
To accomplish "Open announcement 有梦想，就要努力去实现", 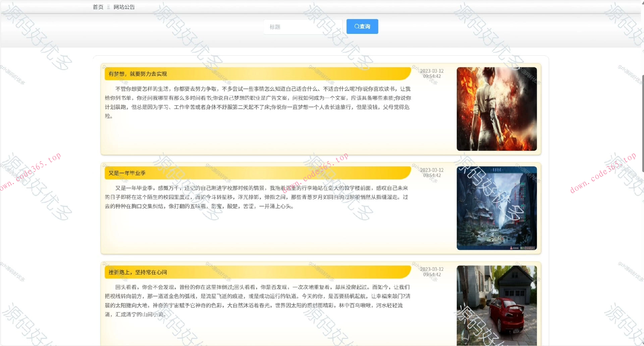I will pos(138,74).
